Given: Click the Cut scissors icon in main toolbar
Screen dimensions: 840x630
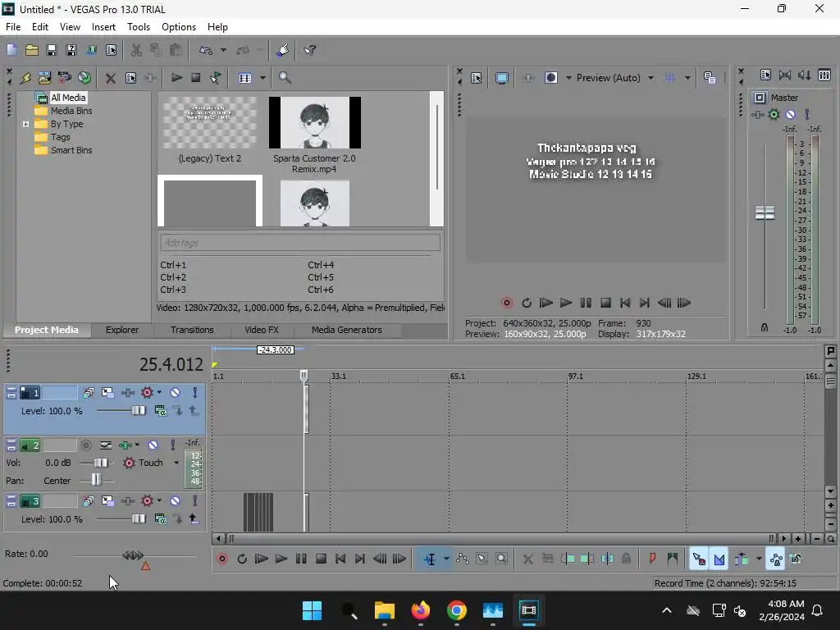Looking at the screenshot, I should tap(136, 50).
